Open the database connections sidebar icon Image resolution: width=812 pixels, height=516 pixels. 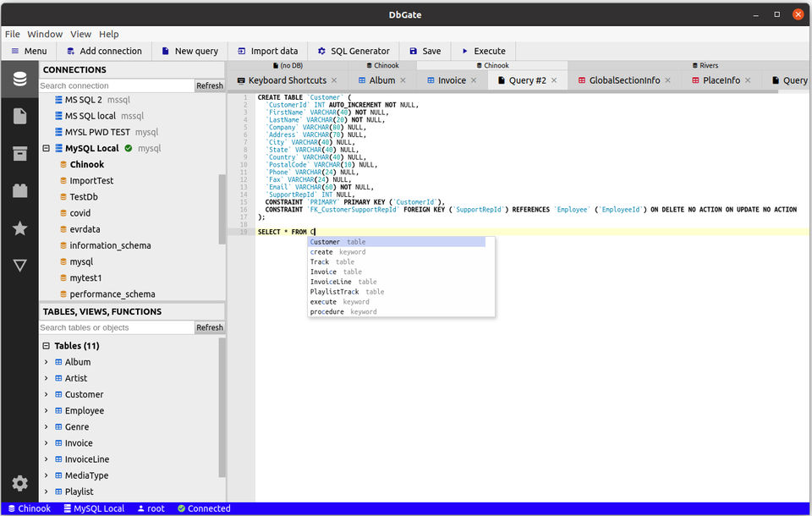tap(19, 80)
